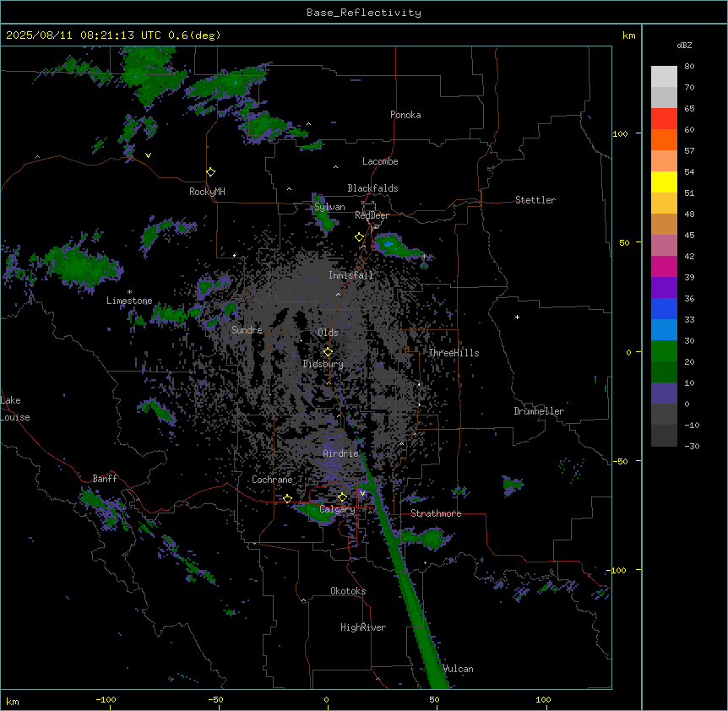The width and height of the screenshot is (728, 711).
Task: Click the Lake Louise label
Action: pyautogui.click(x=15, y=409)
